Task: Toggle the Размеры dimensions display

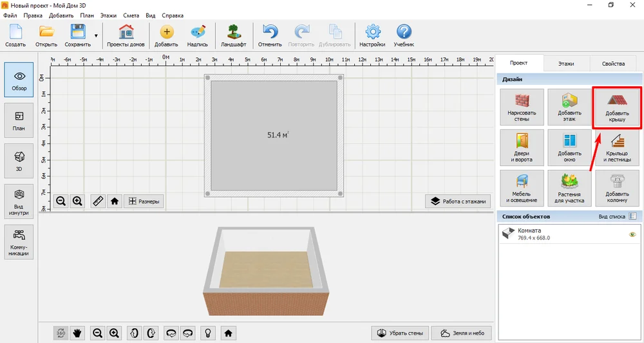Action: [x=144, y=201]
